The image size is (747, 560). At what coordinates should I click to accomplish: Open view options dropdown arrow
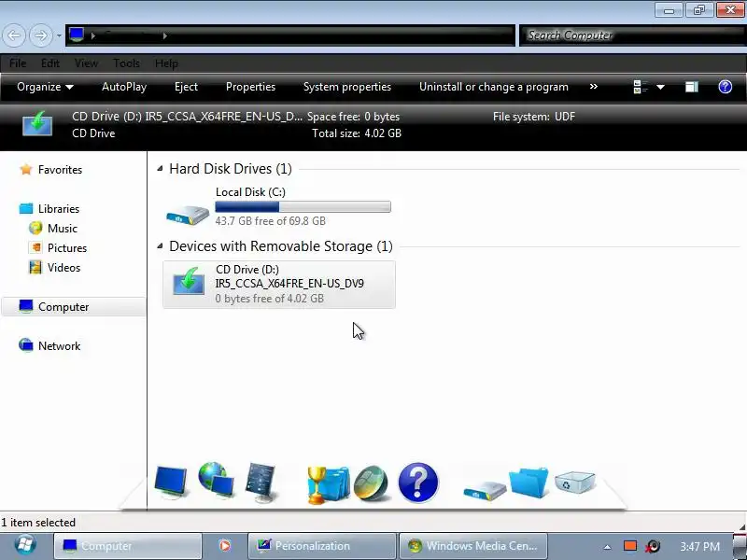pos(660,87)
